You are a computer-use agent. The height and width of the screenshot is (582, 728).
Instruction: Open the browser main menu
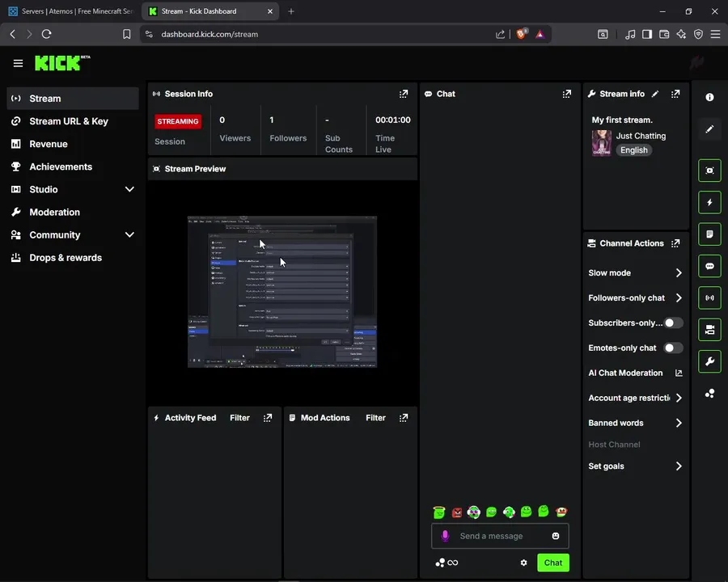click(x=716, y=34)
